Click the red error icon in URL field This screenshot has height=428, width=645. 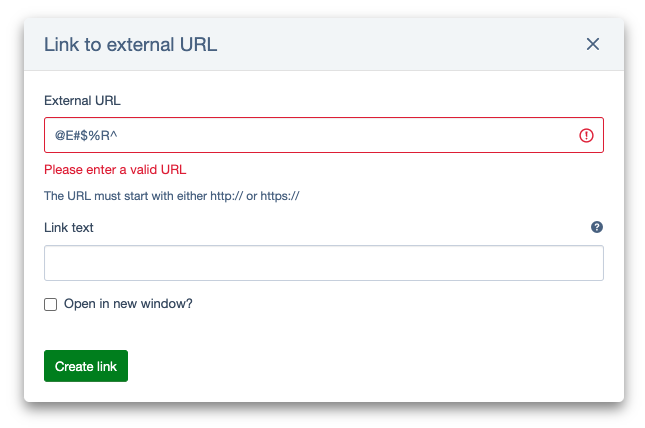point(587,136)
